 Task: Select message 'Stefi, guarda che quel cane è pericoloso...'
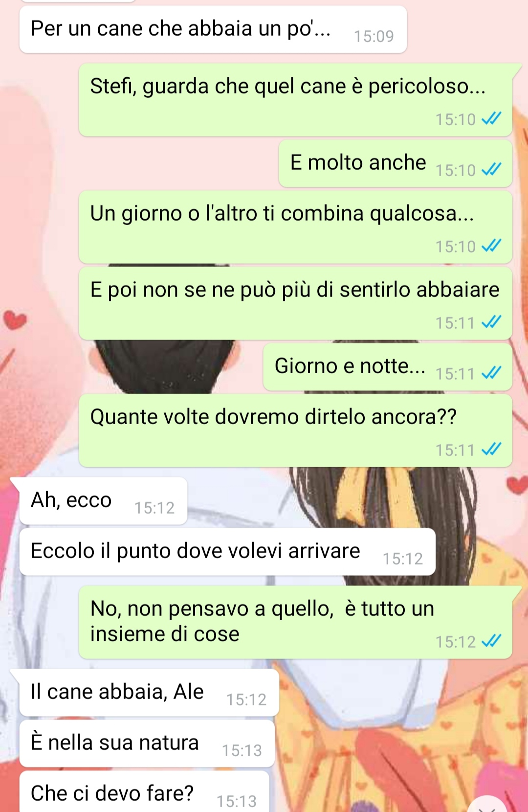pos(295,100)
